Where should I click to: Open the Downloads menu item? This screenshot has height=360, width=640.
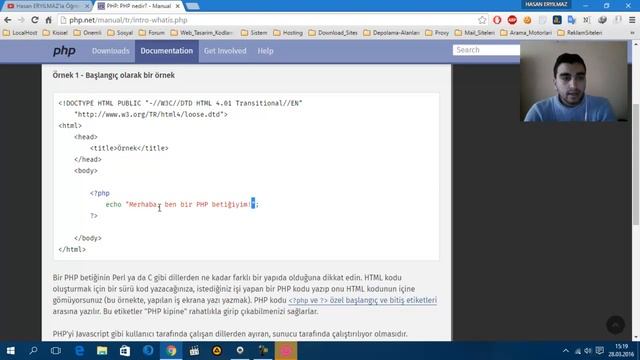[x=111, y=51]
